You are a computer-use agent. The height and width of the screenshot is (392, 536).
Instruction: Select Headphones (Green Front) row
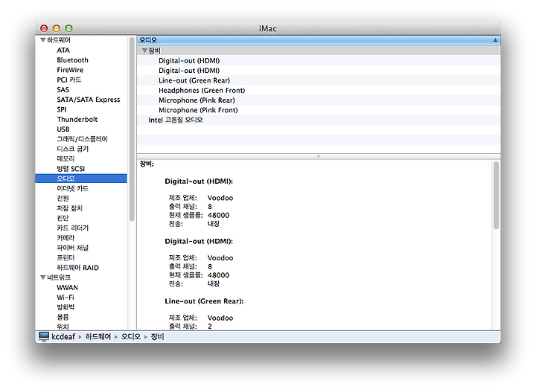[319, 91]
